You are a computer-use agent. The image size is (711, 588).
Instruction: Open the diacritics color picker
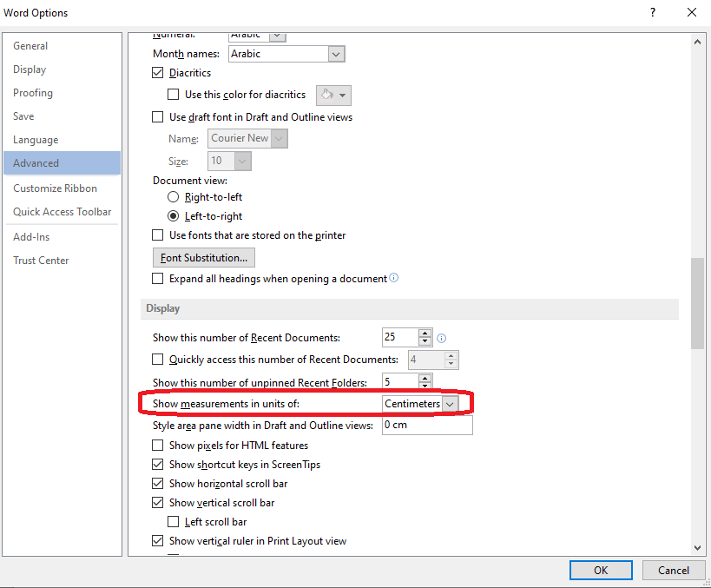point(332,95)
